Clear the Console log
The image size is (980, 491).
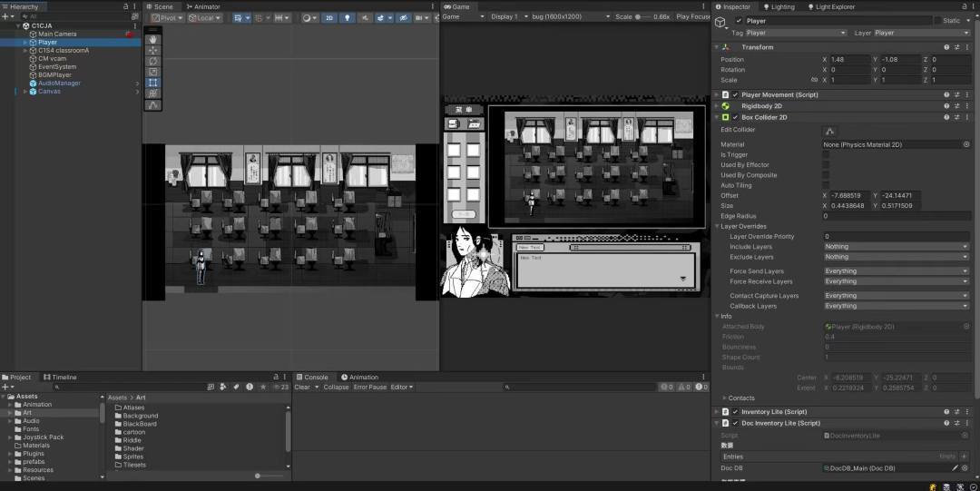[x=301, y=387]
